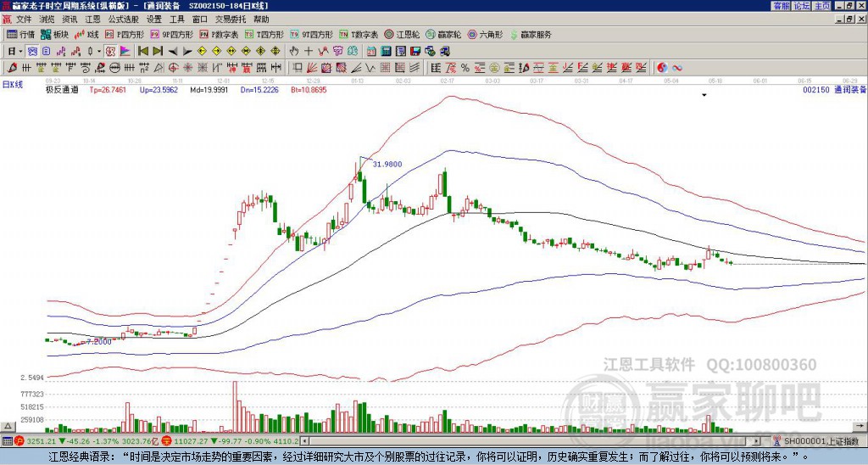
Task: Open the 交易委托 menu
Action: click(x=231, y=20)
